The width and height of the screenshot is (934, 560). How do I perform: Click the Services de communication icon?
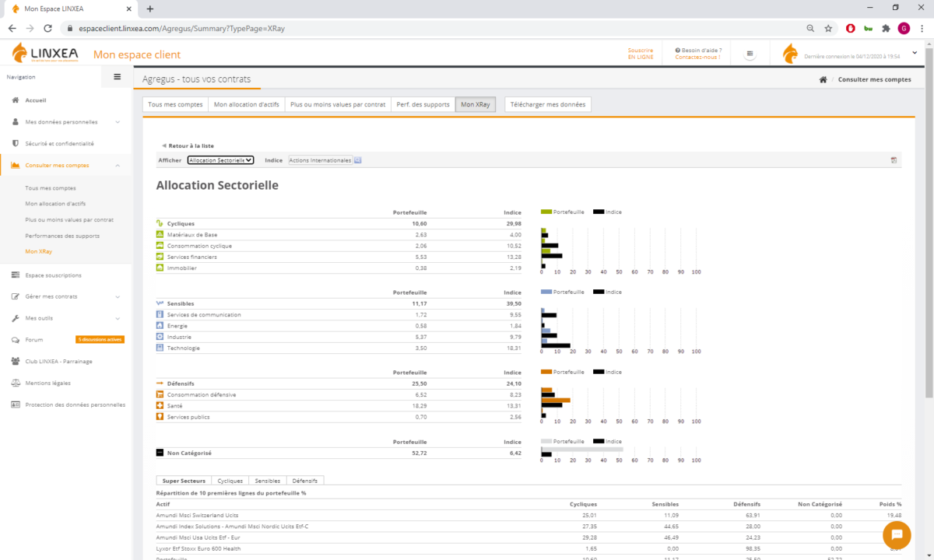pyautogui.click(x=160, y=314)
